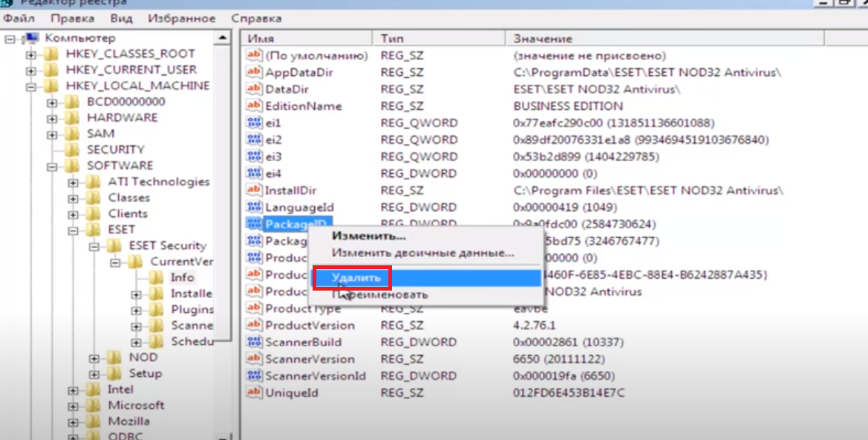Click the string icon for EditionName

[254, 106]
